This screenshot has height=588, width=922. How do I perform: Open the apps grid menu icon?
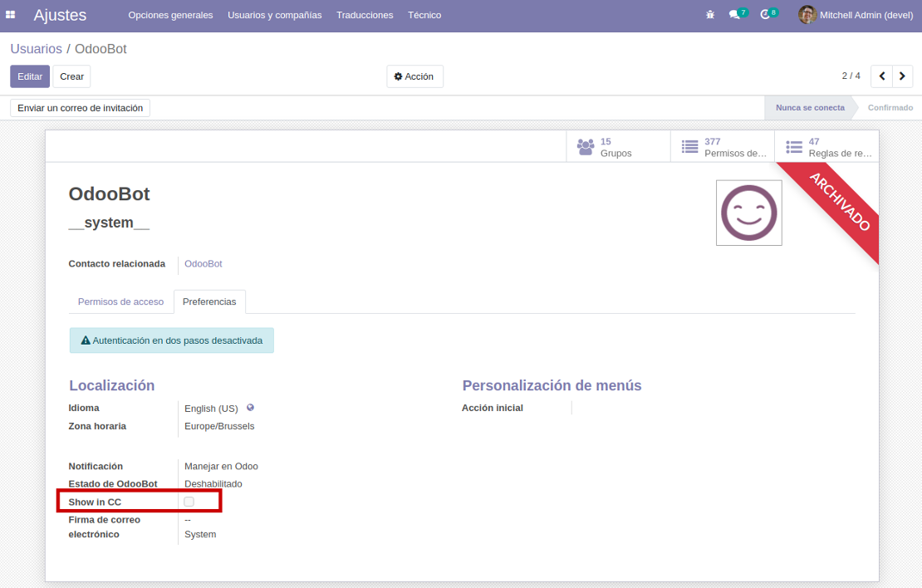click(x=11, y=15)
